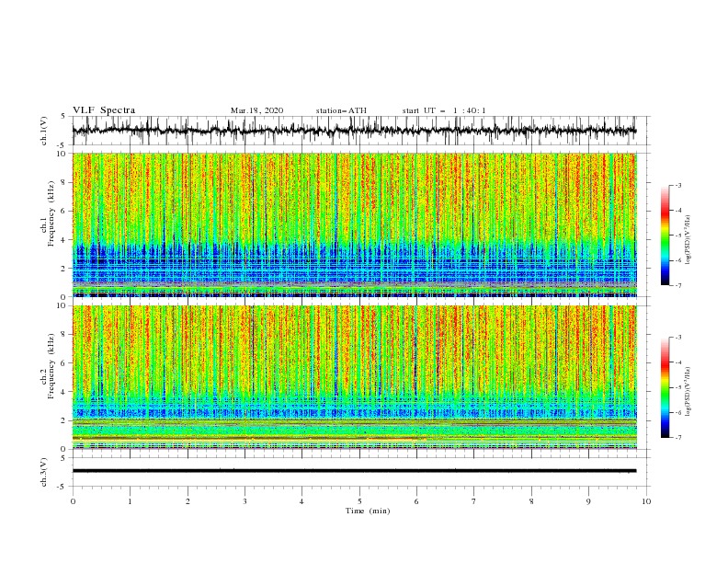728x563 pixels.
Task: Click the ch.1 voltage waveform trace
Action: (354, 131)
